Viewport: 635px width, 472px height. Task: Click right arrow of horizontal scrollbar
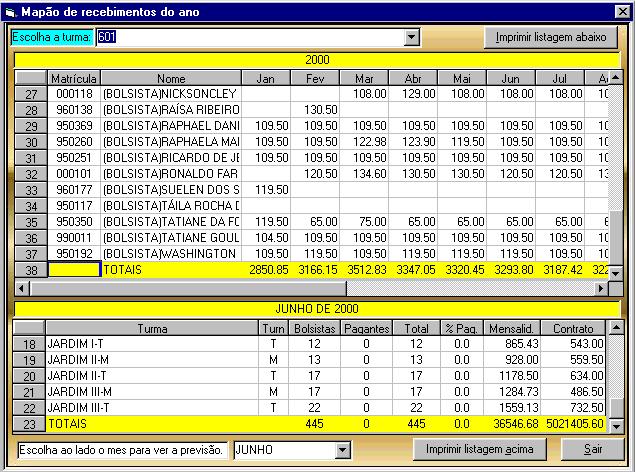pyautogui.click(x=601, y=288)
